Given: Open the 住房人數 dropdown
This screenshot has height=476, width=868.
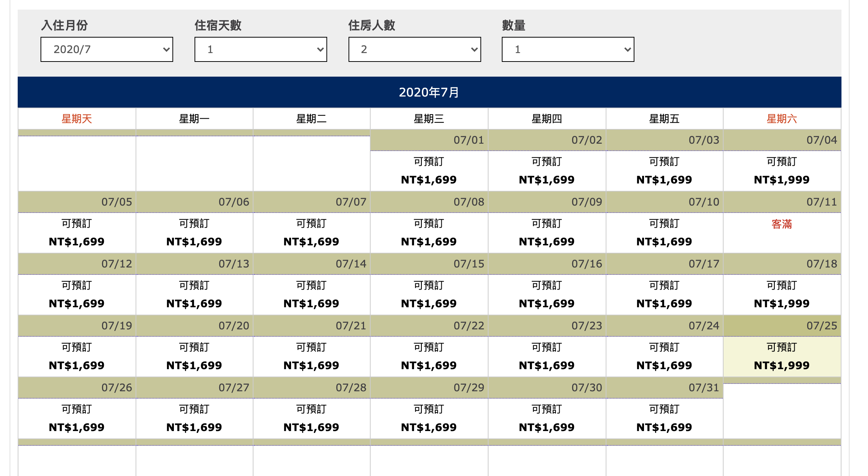Looking at the screenshot, I should click(x=414, y=49).
